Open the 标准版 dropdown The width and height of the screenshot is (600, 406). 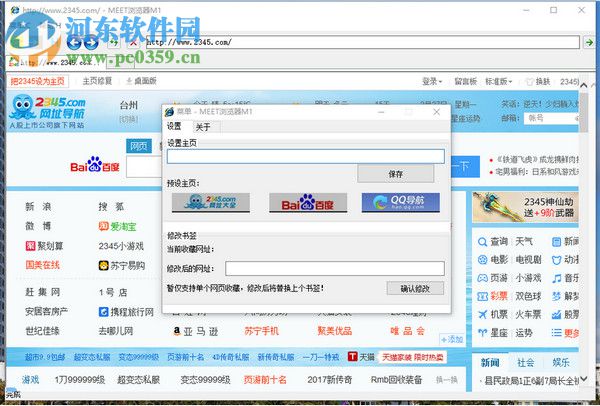(498, 81)
